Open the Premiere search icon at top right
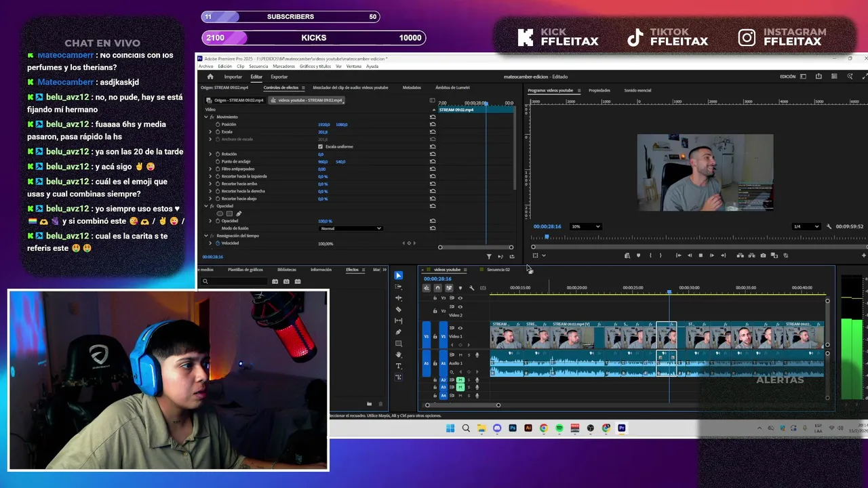Image resolution: width=868 pixels, height=488 pixels. pyautogui.click(x=850, y=77)
